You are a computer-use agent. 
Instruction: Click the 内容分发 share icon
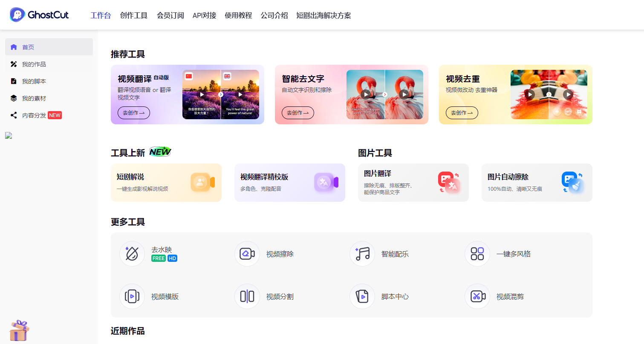pos(14,115)
